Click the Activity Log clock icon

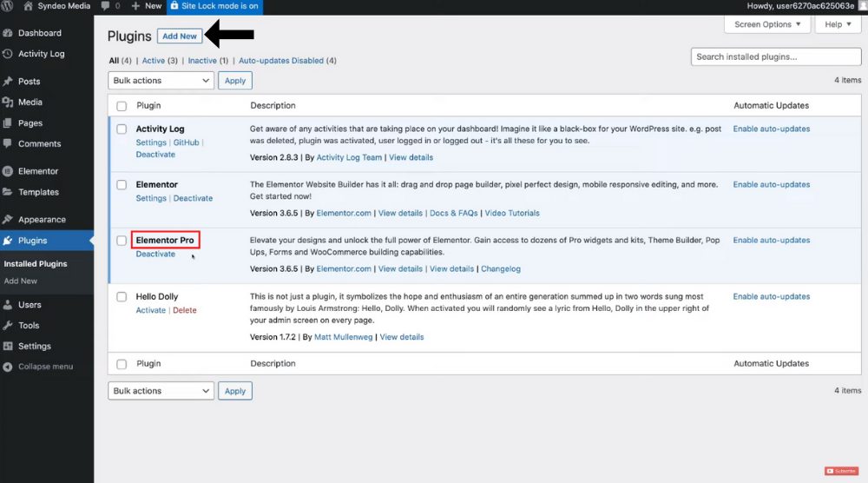pos(8,54)
